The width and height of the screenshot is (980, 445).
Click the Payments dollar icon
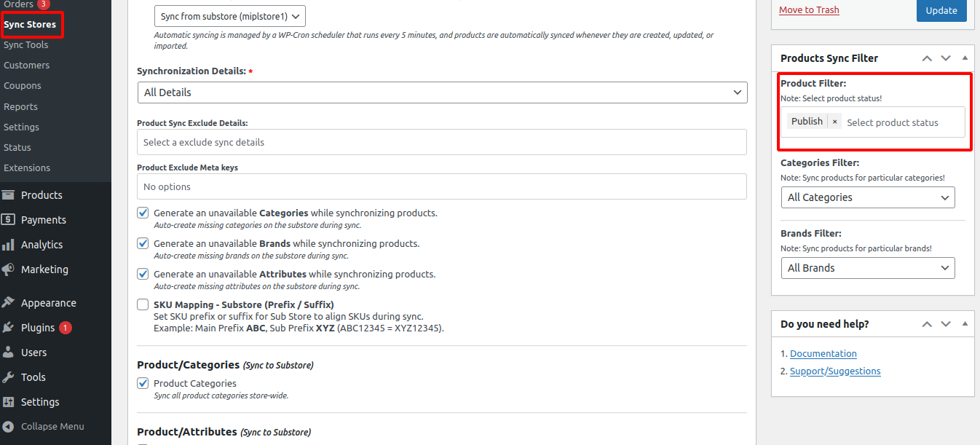[x=9, y=220]
